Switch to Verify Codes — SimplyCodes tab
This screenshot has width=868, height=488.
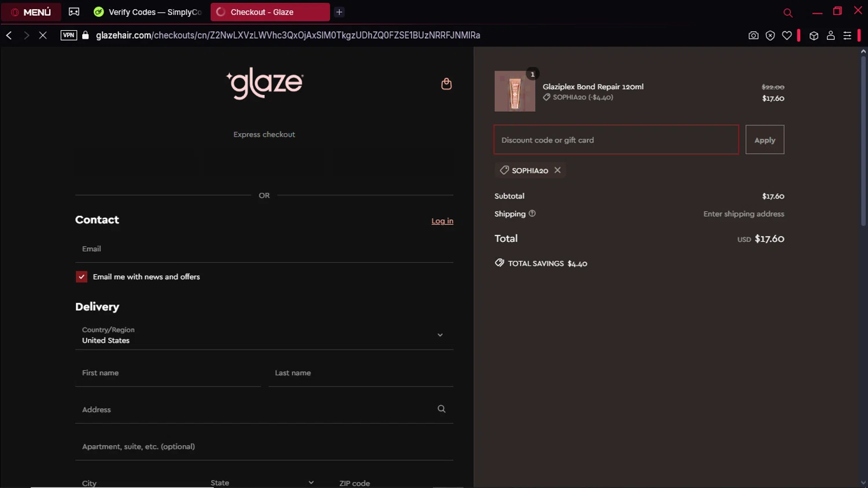(x=148, y=12)
